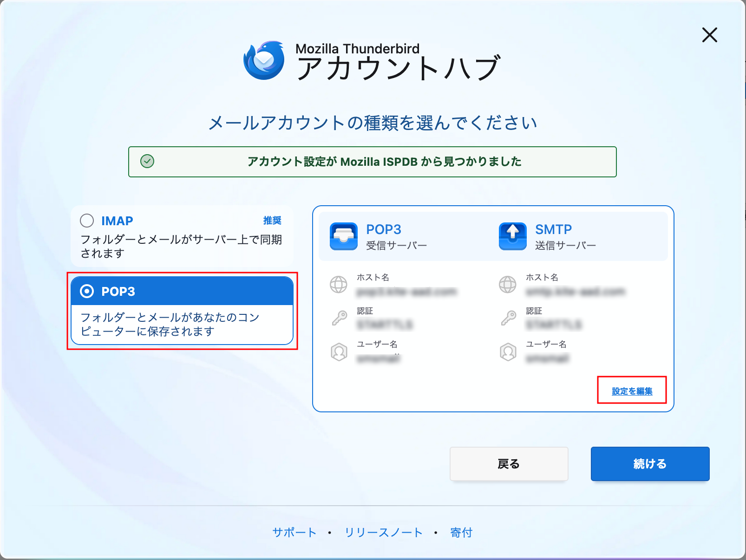
Task: Click the globe icon beside the SMTP hostname
Action: point(508,284)
